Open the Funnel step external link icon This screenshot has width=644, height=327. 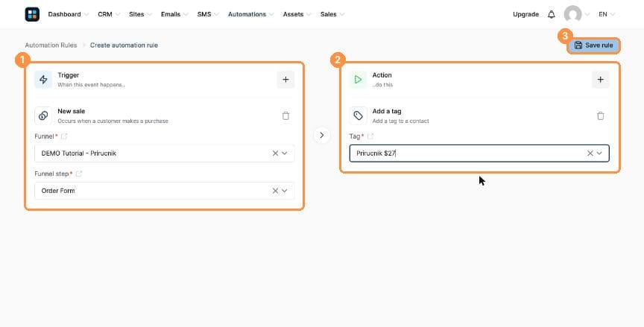[79, 174]
